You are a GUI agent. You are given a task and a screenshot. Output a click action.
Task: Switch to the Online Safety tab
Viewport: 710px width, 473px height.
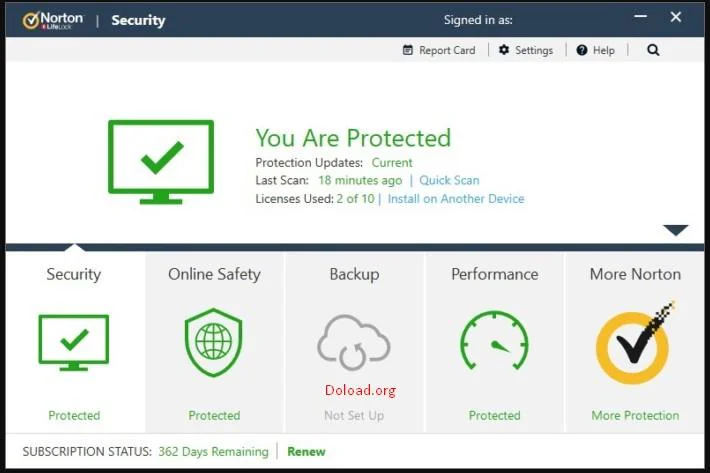coord(214,274)
